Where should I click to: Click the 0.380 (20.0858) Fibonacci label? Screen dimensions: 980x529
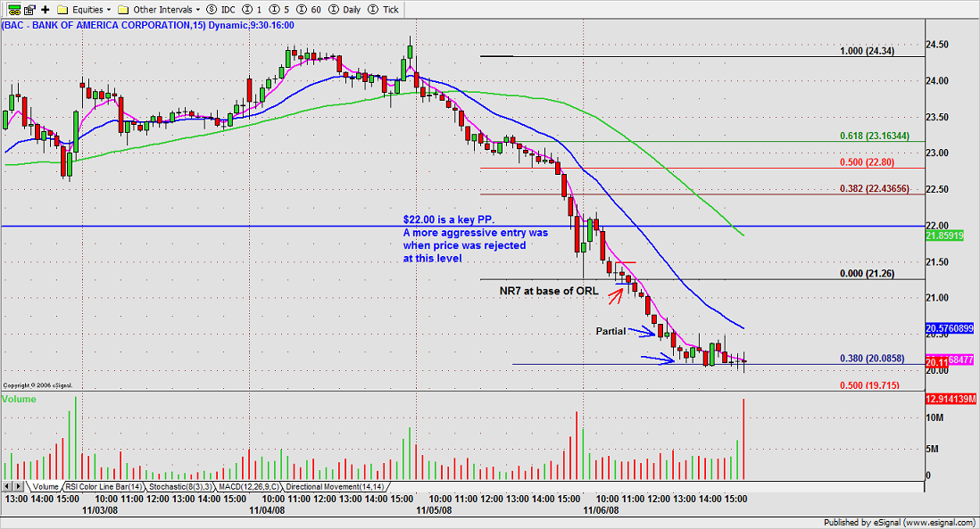click(x=872, y=359)
